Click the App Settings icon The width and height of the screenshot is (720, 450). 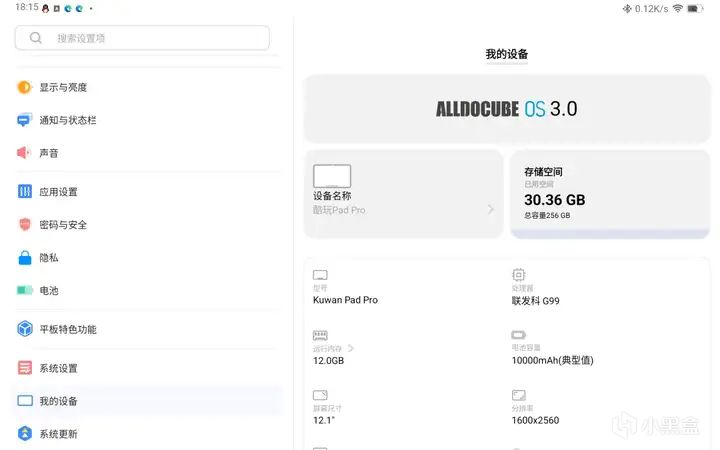[25, 192]
